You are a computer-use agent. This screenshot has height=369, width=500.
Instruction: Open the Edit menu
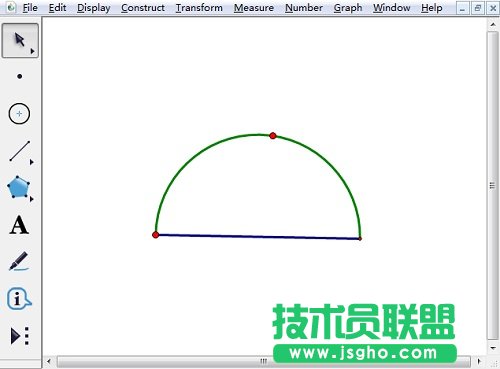[x=57, y=8]
